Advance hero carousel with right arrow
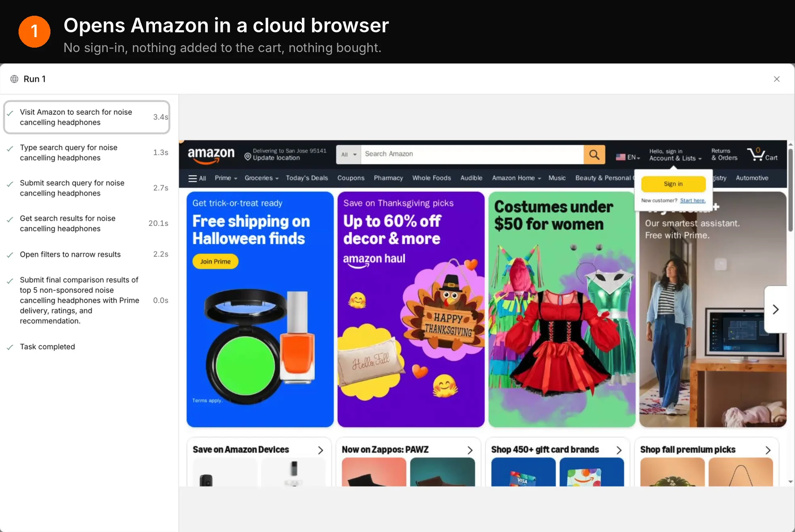The width and height of the screenshot is (795, 532). click(x=775, y=310)
